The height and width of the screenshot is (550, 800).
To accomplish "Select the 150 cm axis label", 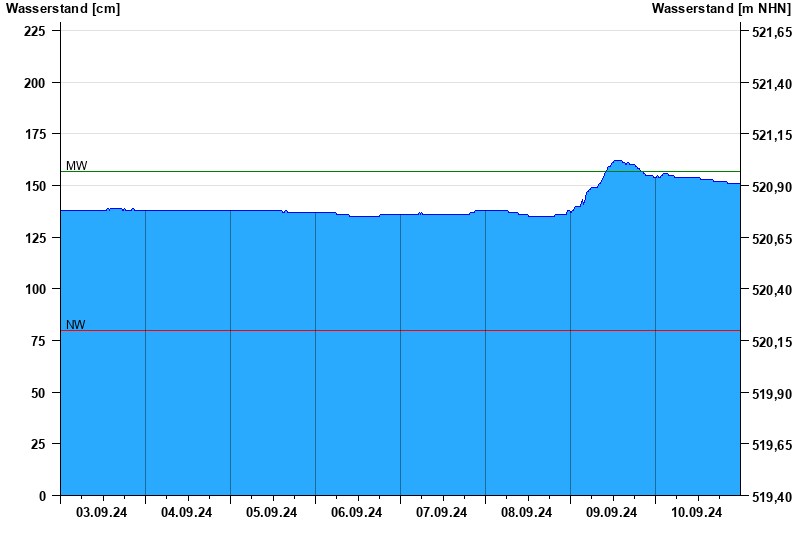I will [x=35, y=186].
